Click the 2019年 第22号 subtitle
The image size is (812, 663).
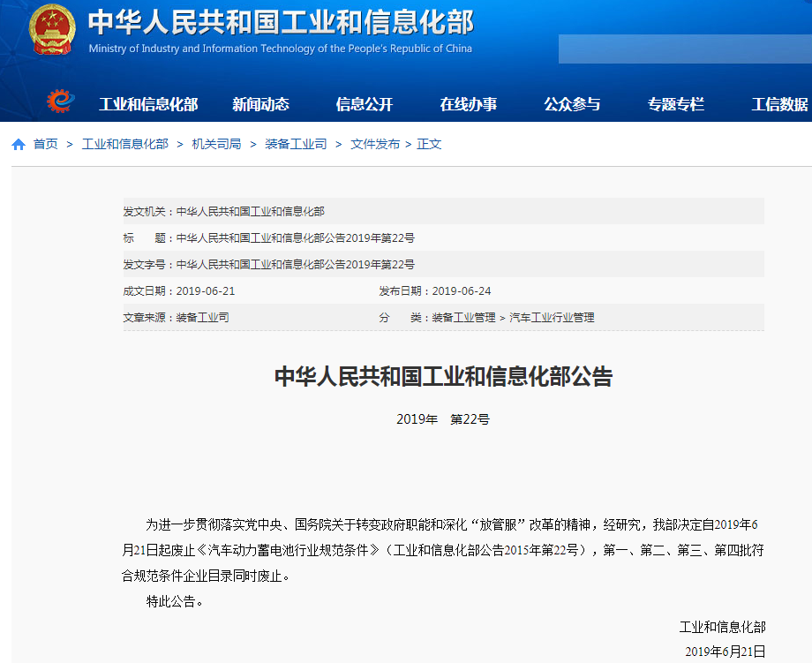tap(443, 419)
